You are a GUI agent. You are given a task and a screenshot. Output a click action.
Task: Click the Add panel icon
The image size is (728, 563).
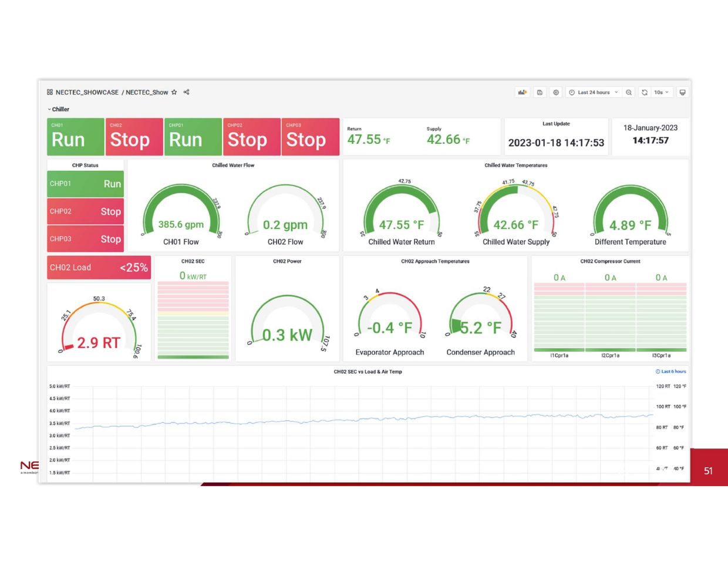pyautogui.click(x=522, y=92)
